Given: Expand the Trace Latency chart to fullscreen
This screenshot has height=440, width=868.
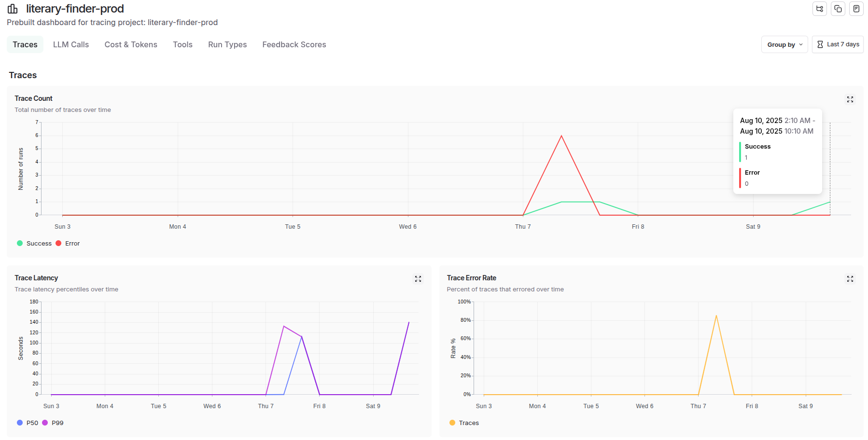Looking at the screenshot, I should pyautogui.click(x=418, y=279).
